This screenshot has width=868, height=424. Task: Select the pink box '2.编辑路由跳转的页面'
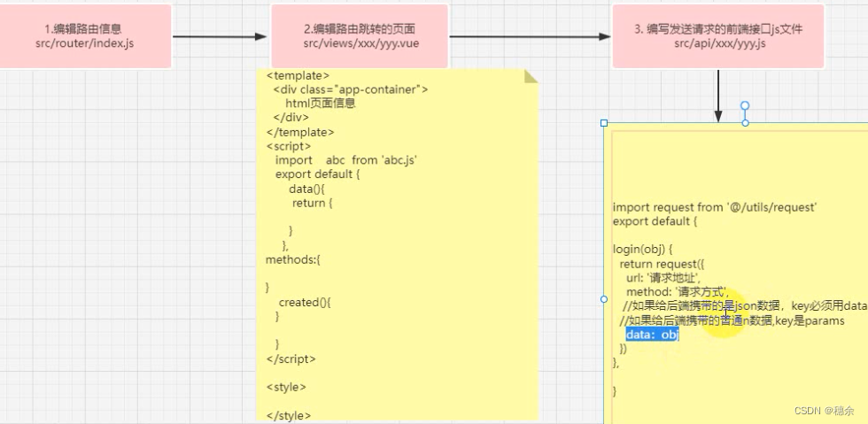coord(360,36)
